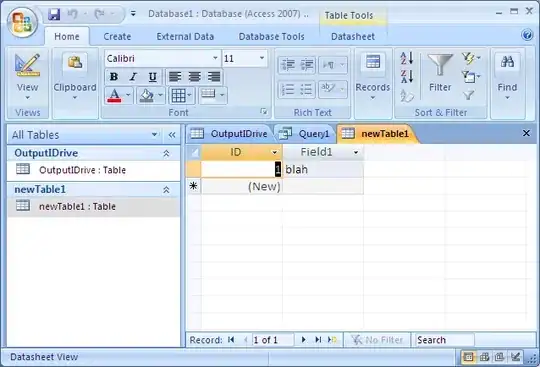Click the Toggle Filter funnel icon
540x367 pixels.
469,95
